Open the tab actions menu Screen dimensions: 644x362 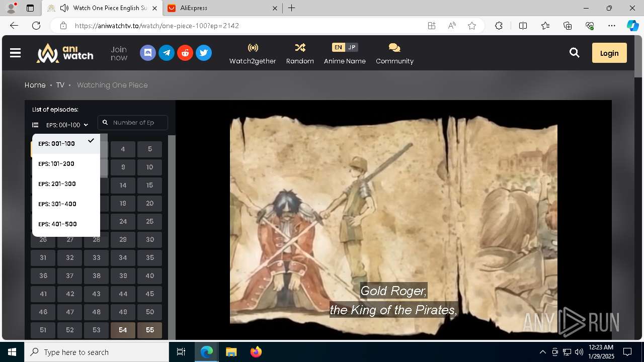pyautogui.click(x=30, y=8)
